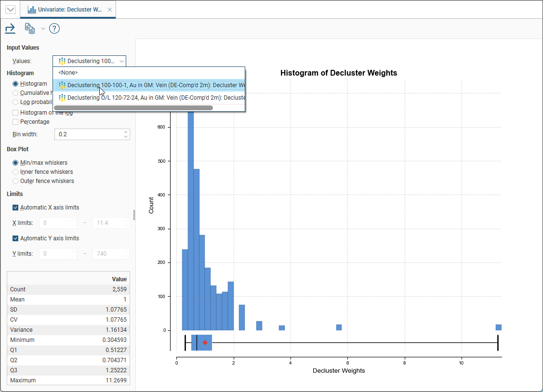Click the Bin width input field
The height and width of the screenshot is (392, 543).
[x=88, y=134]
